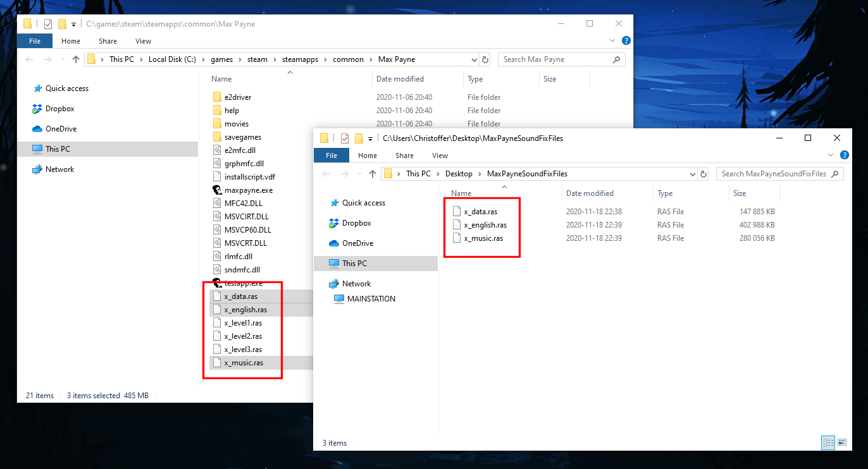This screenshot has width=868, height=469.
Task: Refresh the MaxPayneSoundFixFiles folder
Action: 703,173
